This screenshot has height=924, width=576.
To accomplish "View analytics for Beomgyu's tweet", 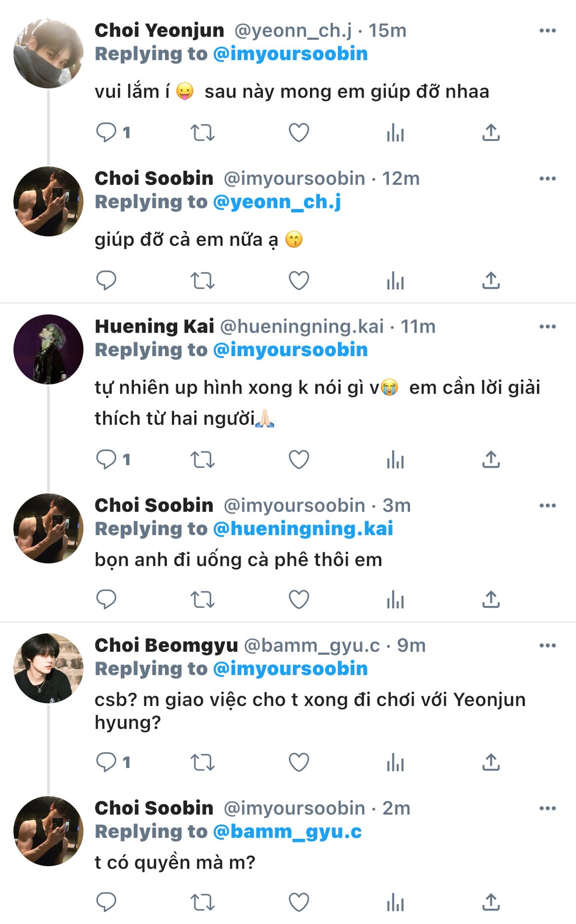I will coord(395,762).
